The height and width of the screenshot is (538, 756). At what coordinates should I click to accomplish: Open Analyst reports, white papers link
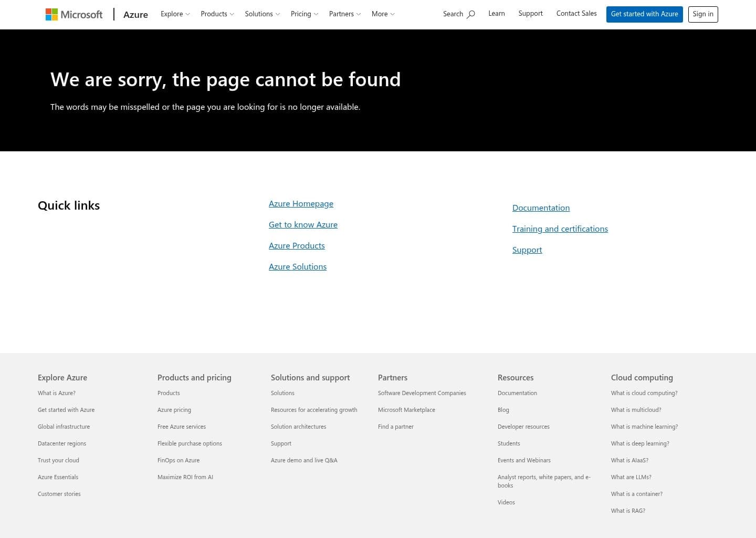(x=544, y=481)
